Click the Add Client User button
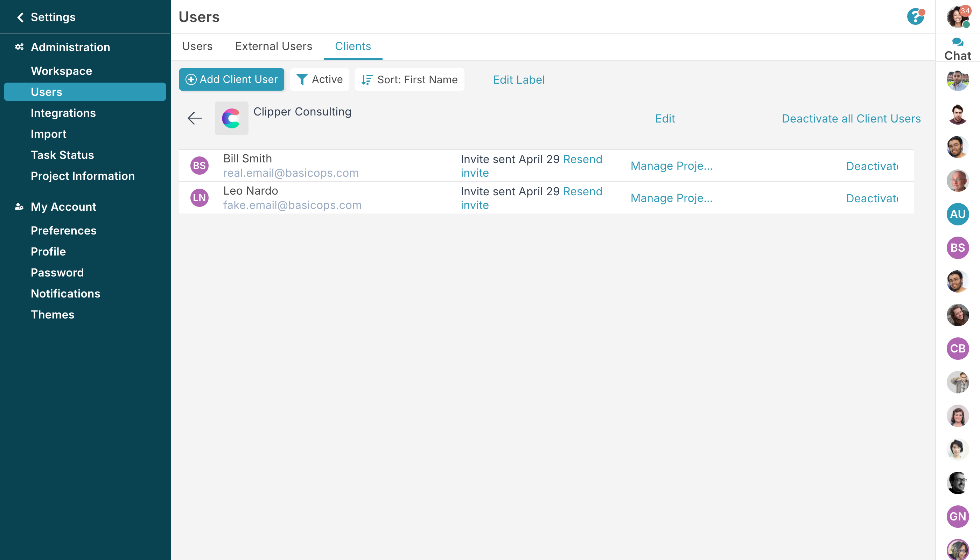The height and width of the screenshot is (560, 980). pos(232,79)
